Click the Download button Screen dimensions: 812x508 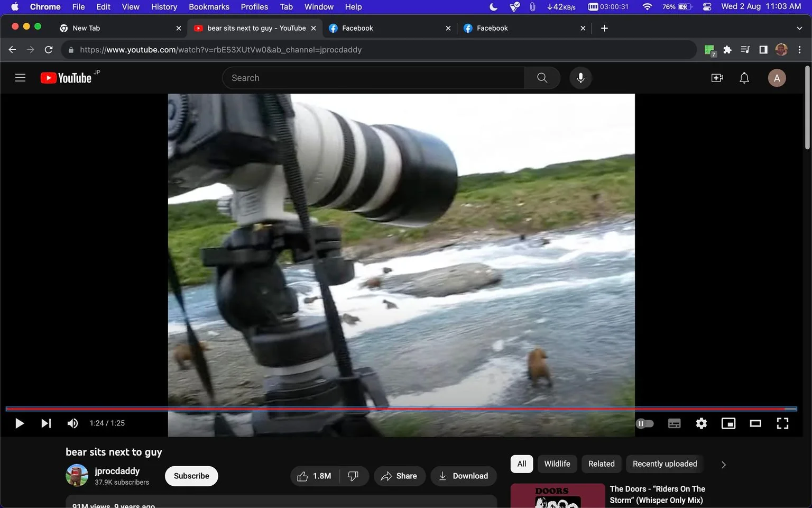click(463, 476)
